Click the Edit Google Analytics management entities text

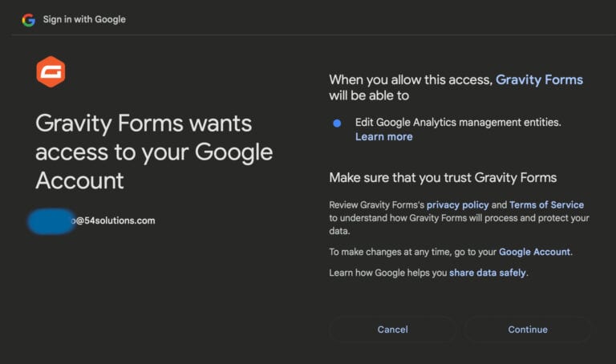(458, 122)
